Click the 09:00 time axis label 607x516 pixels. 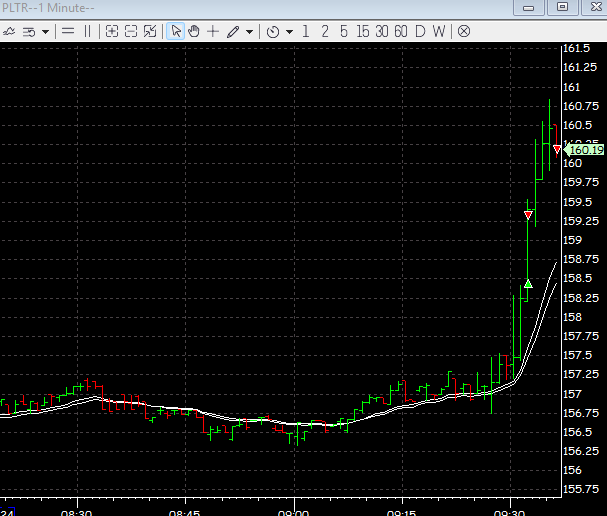pyautogui.click(x=293, y=513)
